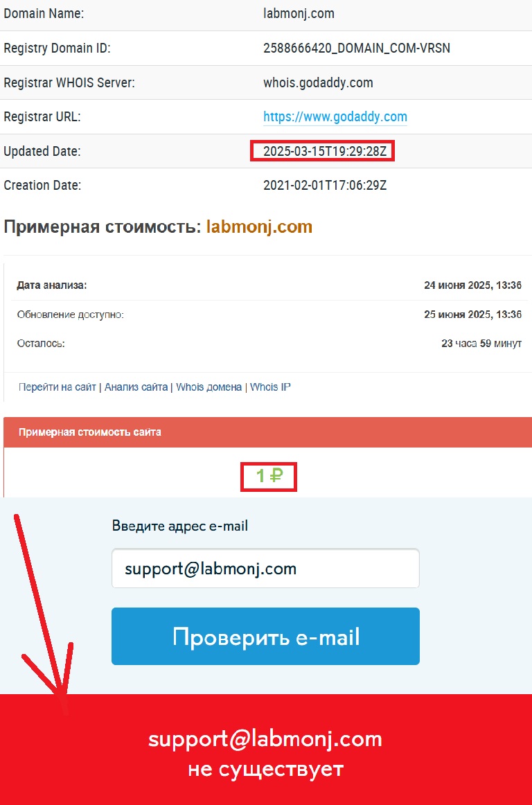Click the 1 ₽ estimated price value
Screen dimensions: 532x805
coord(269,477)
